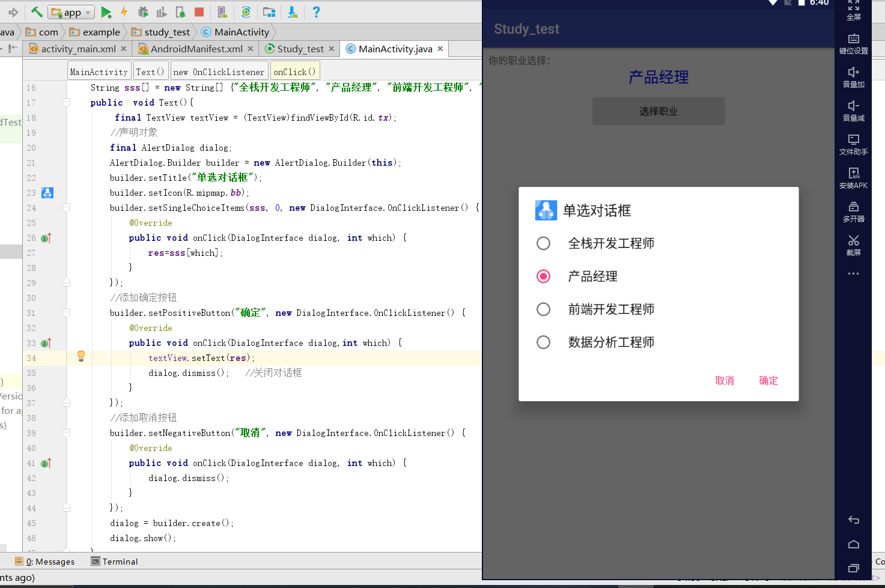
Task: Collapse the code block at line 24
Action: (x=67, y=208)
